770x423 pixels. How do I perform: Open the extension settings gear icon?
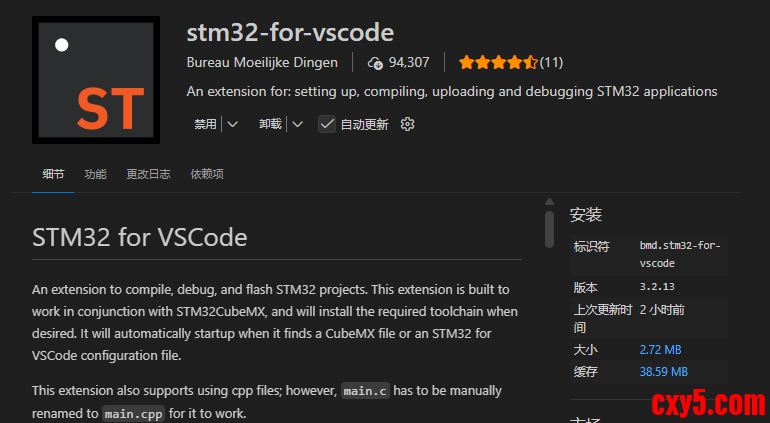pos(407,124)
